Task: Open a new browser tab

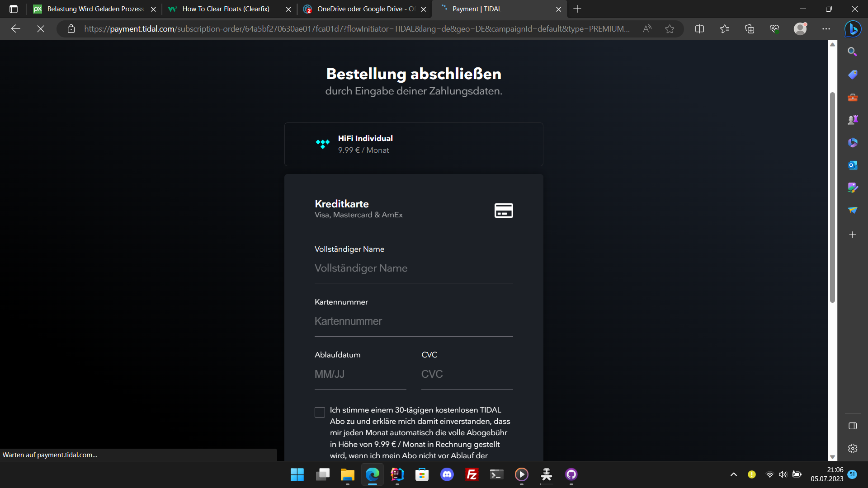Action: pyautogui.click(x=577, y=9)
